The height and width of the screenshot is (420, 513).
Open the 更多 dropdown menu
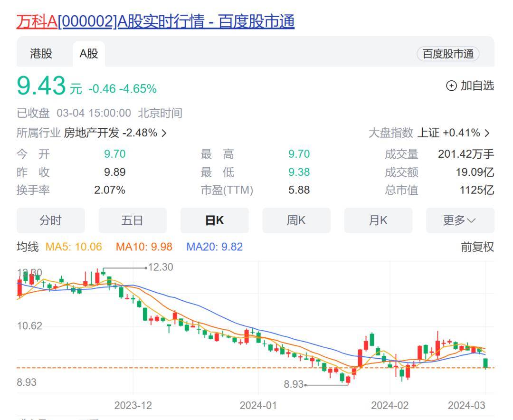tap(459, 220)
